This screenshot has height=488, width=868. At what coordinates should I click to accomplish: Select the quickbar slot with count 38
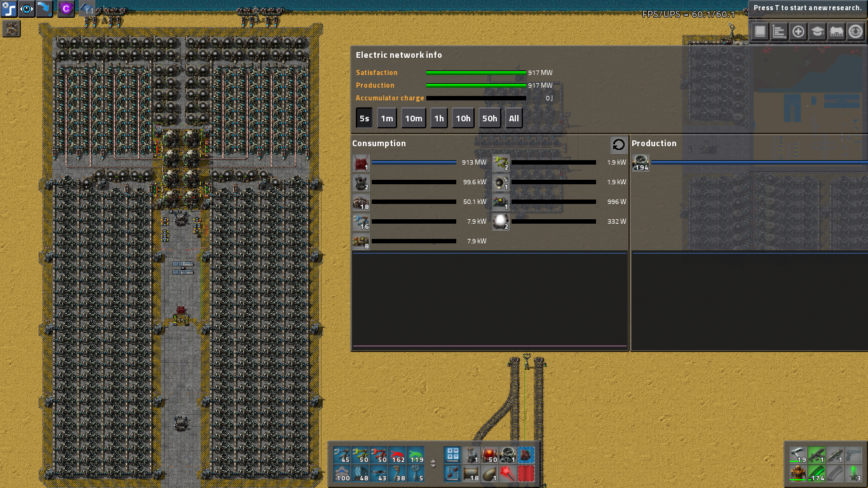click(397, 473)
